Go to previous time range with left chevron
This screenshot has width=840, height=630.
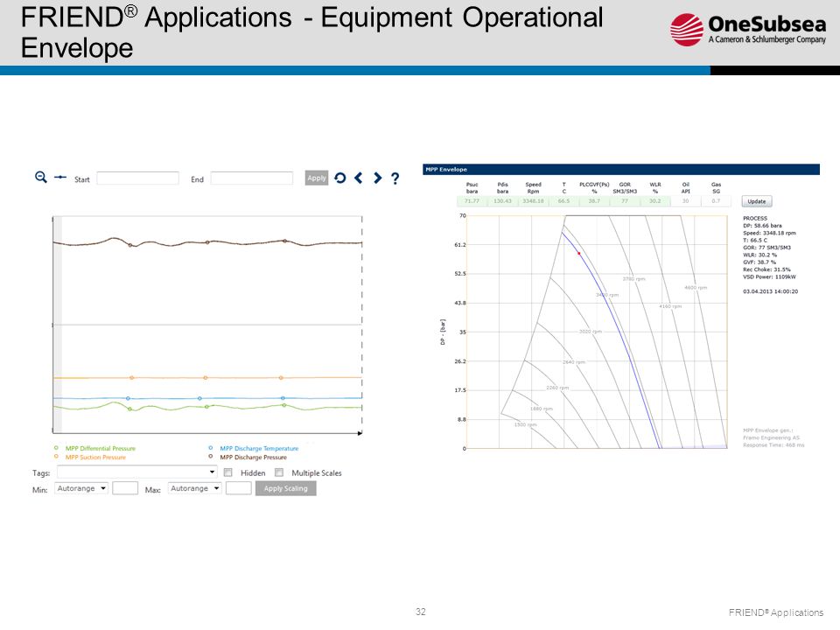click(359, 178)
